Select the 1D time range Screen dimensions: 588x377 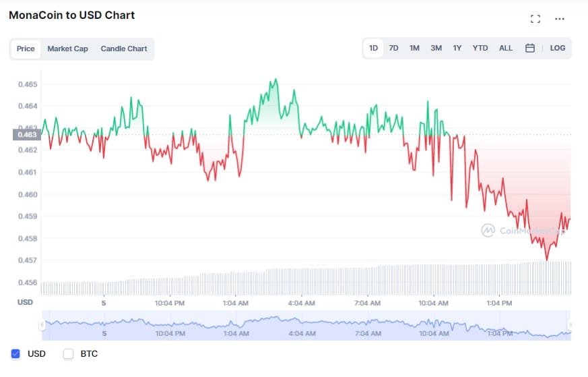point(373,48)
